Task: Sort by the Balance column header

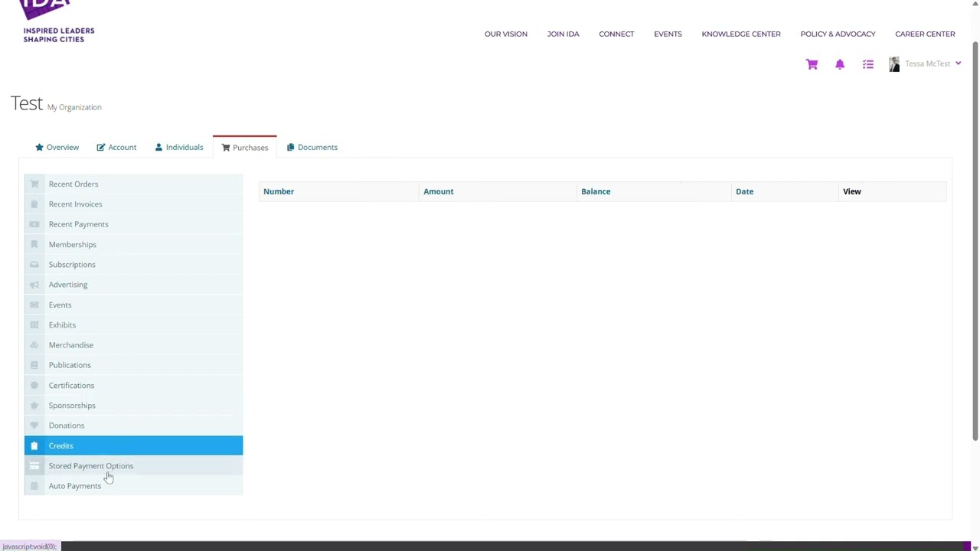Action: click(596, 191)
